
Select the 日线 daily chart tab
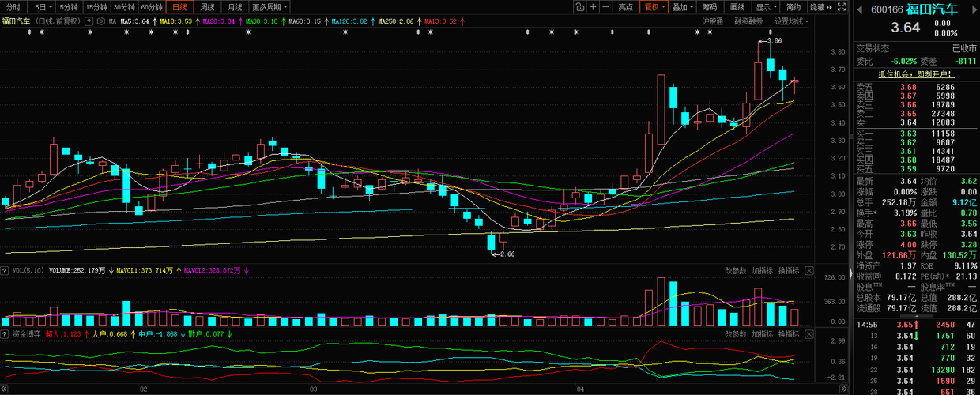click(179, 7)
